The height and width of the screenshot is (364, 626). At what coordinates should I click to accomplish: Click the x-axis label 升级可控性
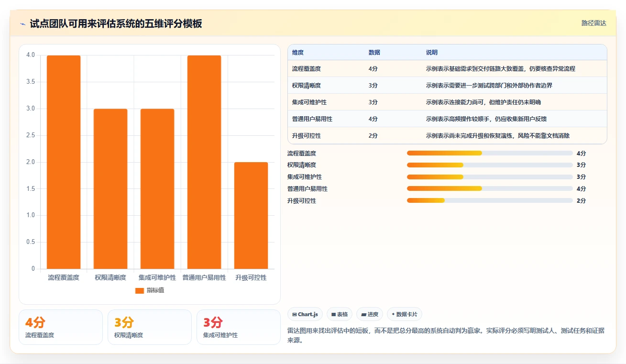pyautogui.click(x=251, y=277)
